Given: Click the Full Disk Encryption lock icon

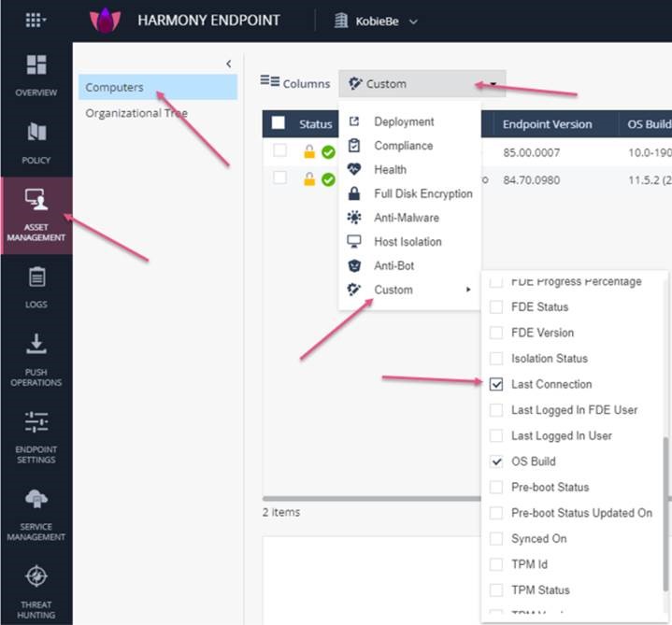Looking at the screenshot, I should pyautogui.click(x=354, y=193).
